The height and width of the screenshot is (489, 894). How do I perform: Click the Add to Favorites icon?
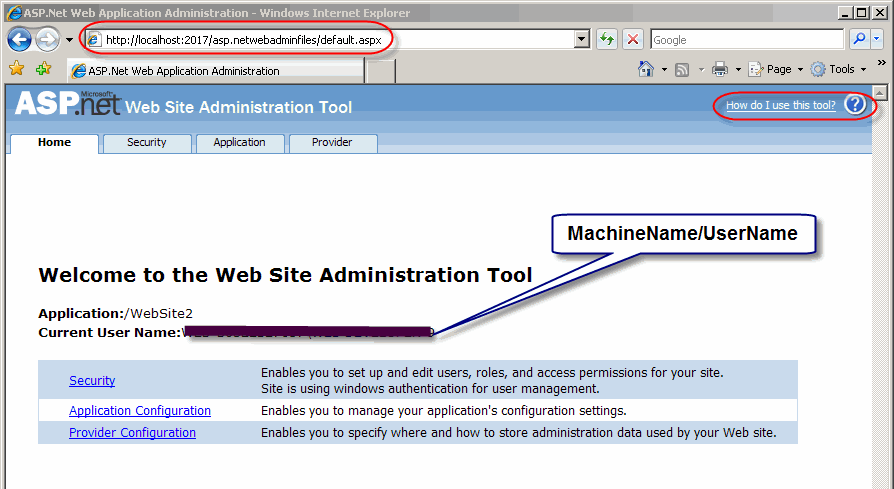pyautogui.click(x=43, y=69)
